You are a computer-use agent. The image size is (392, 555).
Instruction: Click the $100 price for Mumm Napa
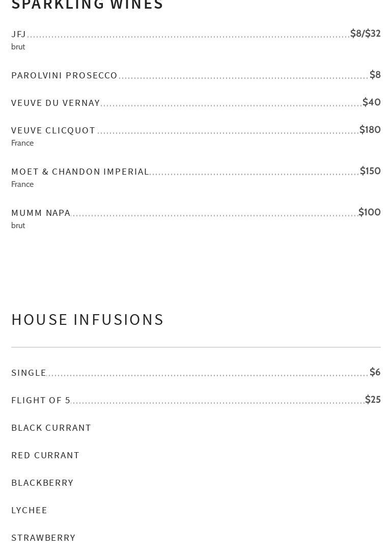point(369,212)
